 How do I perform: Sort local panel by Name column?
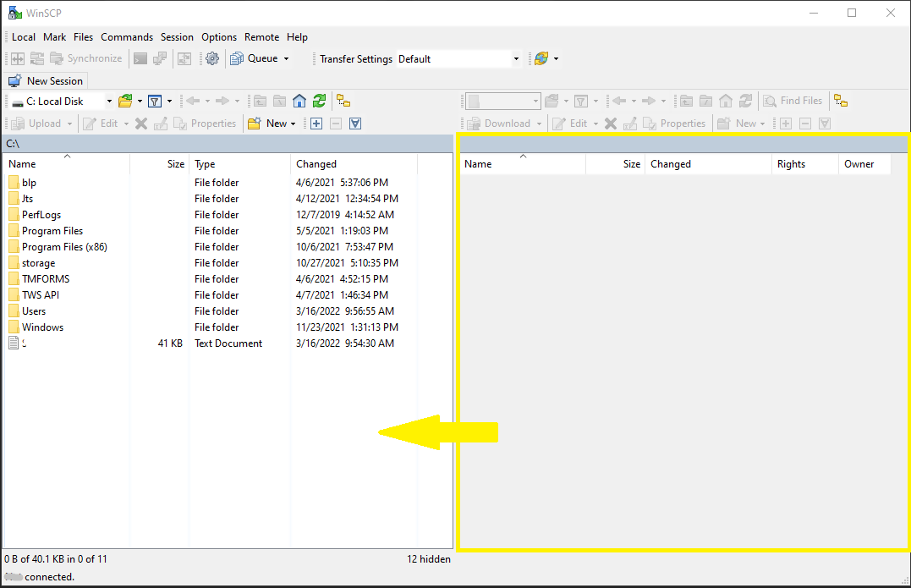[x=67, y=164]
